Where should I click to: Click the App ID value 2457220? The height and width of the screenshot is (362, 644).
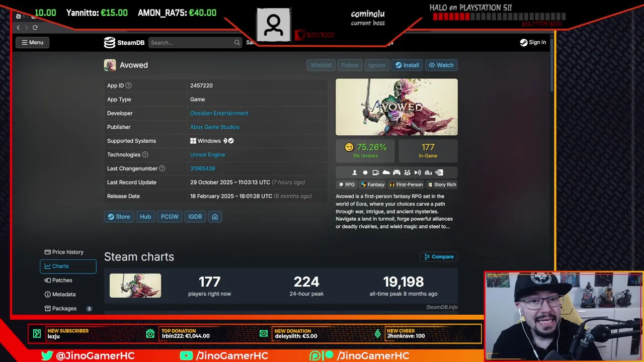click(201, 85)
